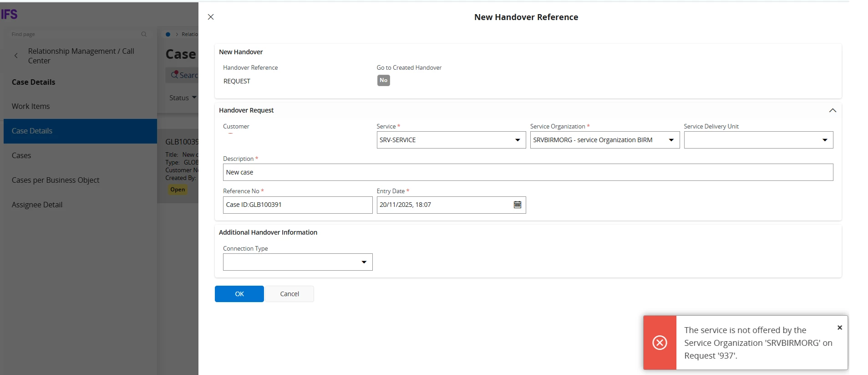
Task: Click the search icon in Find page
Action: [144, 34]
